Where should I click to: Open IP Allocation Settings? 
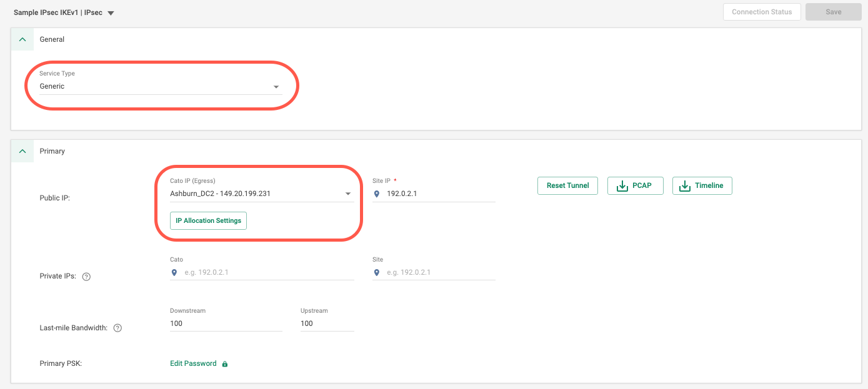(x=208, y=221)
